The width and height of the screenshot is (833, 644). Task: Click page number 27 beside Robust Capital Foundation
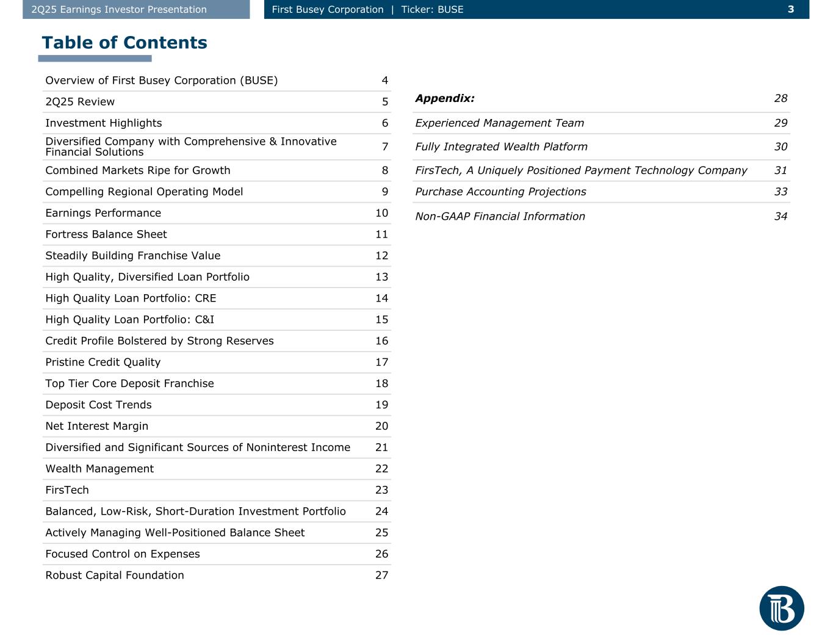pos(382,576)
